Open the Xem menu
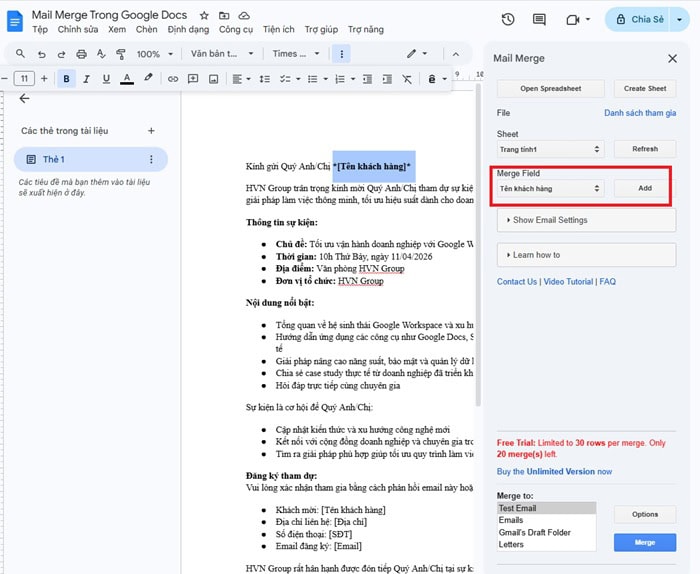 [x=117, y=29]
